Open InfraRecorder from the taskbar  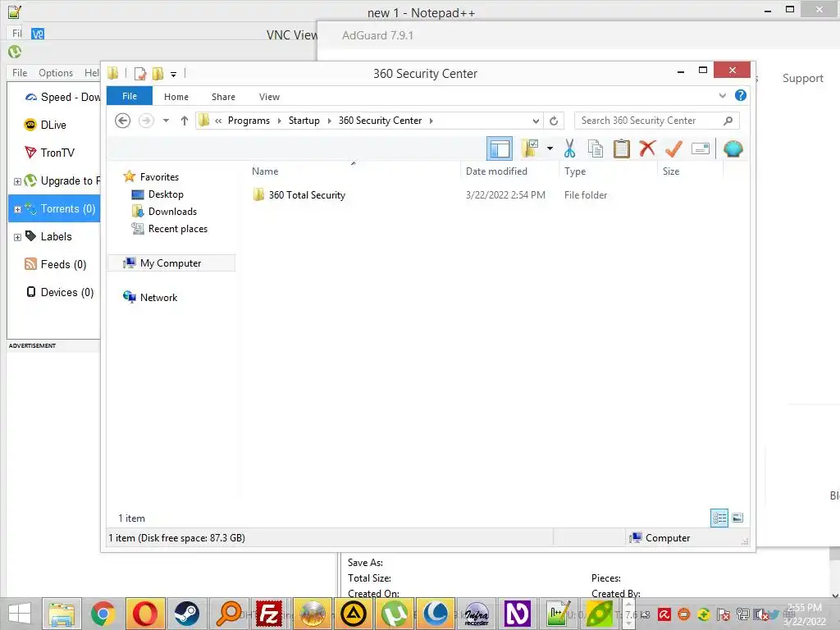[x=477, y=614]
